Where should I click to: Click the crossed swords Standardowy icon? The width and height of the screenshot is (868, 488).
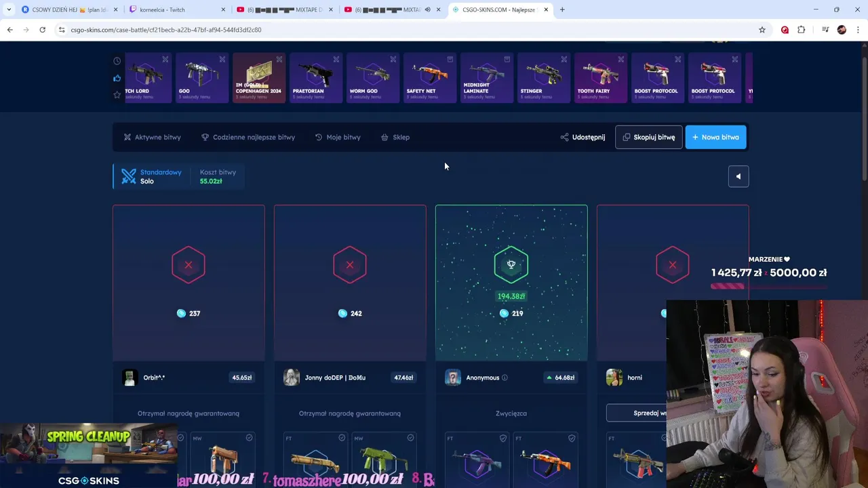129,176
